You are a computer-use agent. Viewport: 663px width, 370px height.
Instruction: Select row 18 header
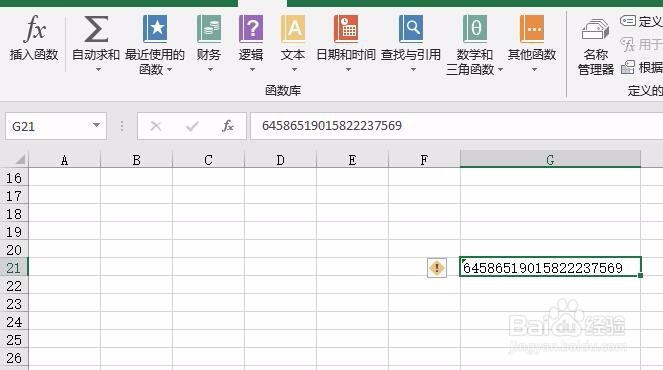point(14,214)
